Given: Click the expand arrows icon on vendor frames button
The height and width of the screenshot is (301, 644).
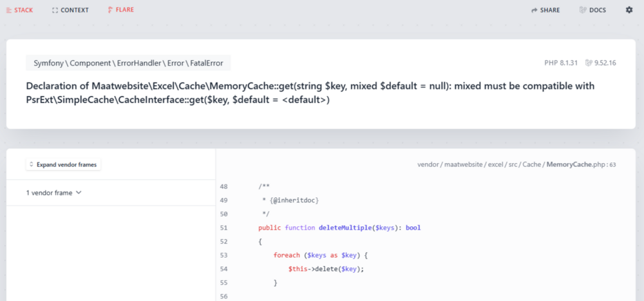Looking at the screenshot, I should pyautogui.click(x=31, y=164).
